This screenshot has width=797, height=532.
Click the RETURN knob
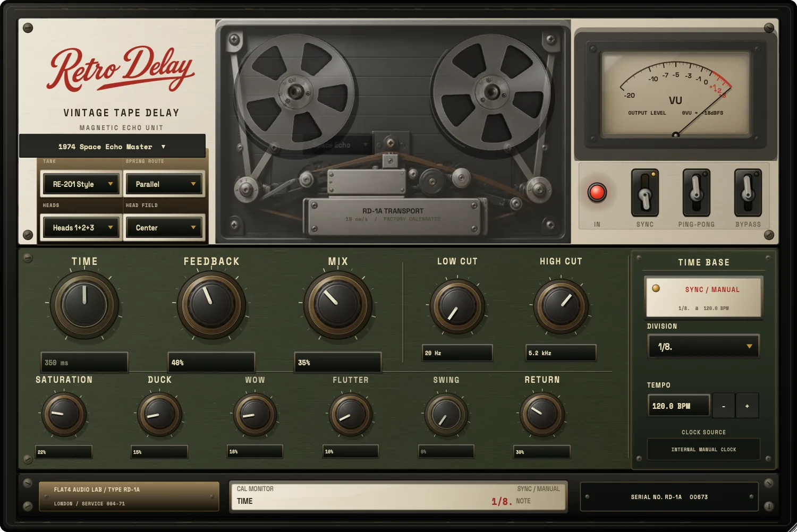click(x=542, y=414)
